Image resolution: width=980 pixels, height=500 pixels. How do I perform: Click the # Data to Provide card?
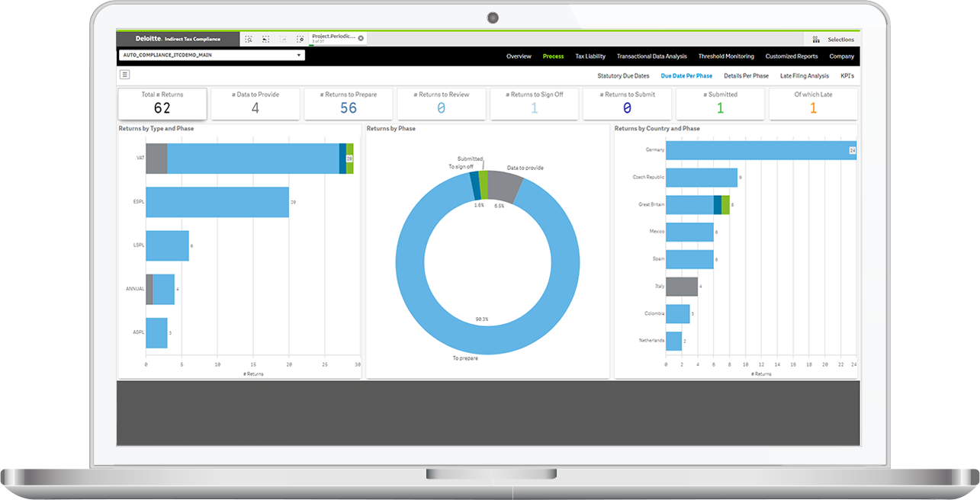coord(255,104)
